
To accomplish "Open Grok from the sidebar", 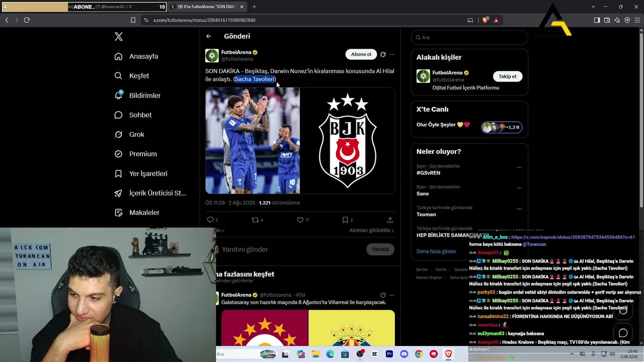I will click(x=129, y=135).
